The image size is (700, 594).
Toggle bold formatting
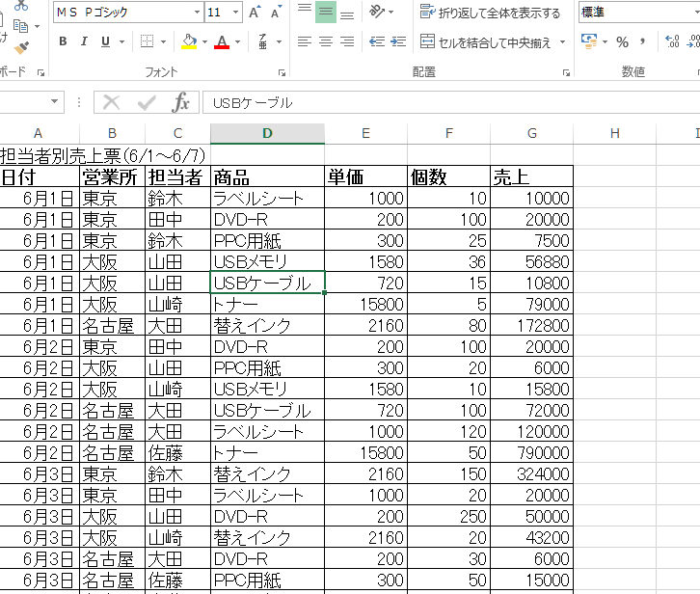(64, 42)
